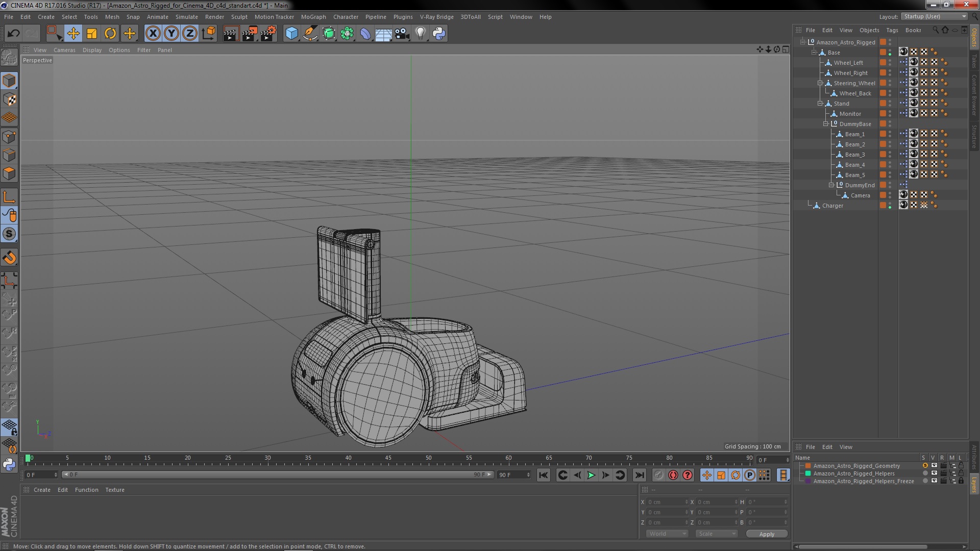
Task: Select Beam_3 object in tree
Action: 855,155
